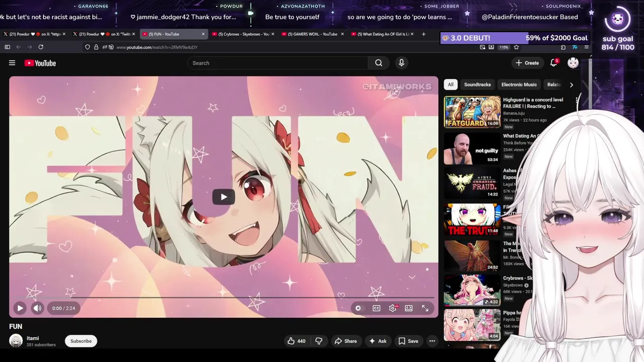Select the Soundtracks filter chip
The height and width of the screenshot is (362, 644).
[477, 84]
